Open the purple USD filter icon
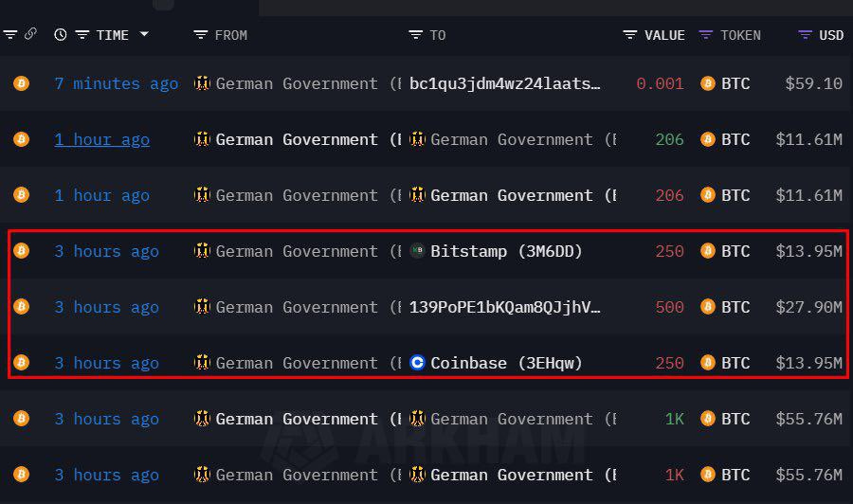The height and width of the screenshot is (504, 853). point(805,35)
